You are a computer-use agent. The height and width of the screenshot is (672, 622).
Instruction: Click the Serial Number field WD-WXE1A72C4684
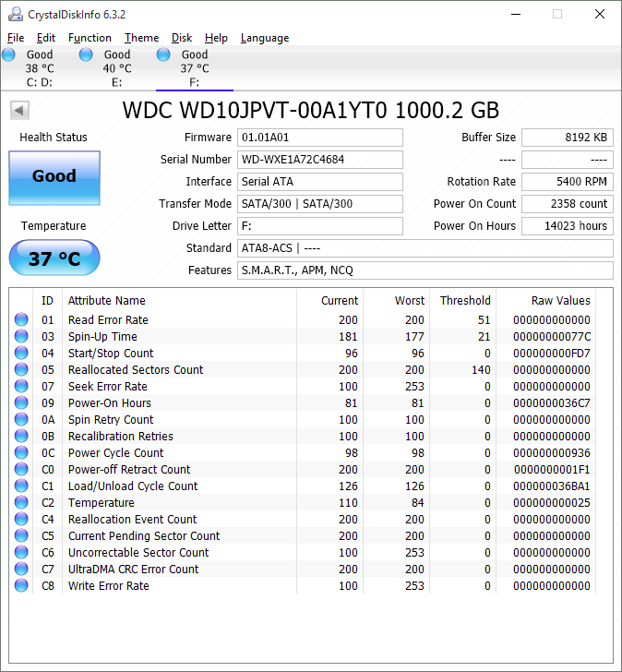(x=320, y=160)
